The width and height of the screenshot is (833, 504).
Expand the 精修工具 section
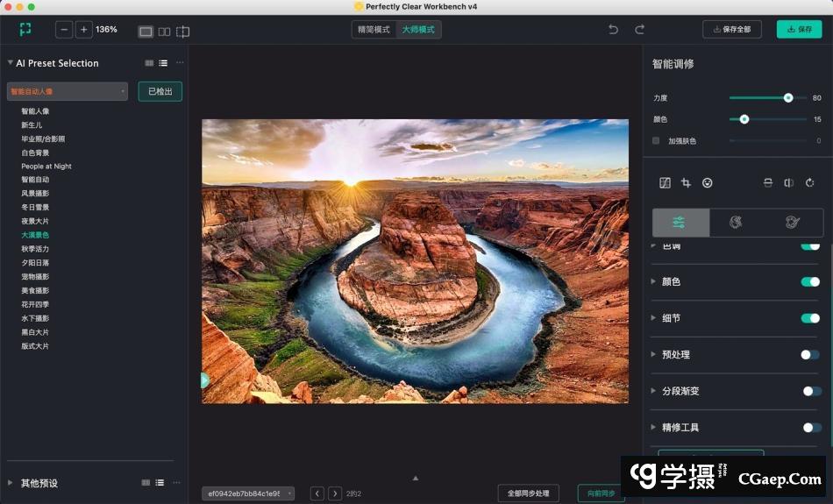point(653,428)
